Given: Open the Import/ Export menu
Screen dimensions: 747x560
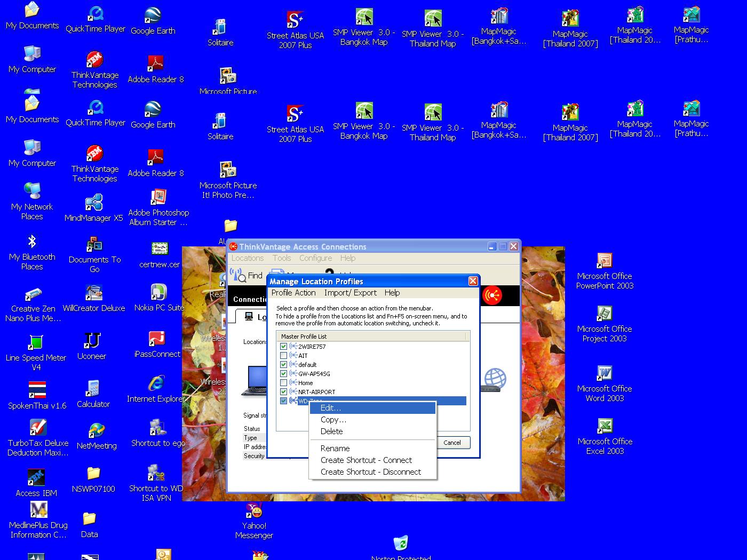Looking at the screenshot, I should coord(351,293).
